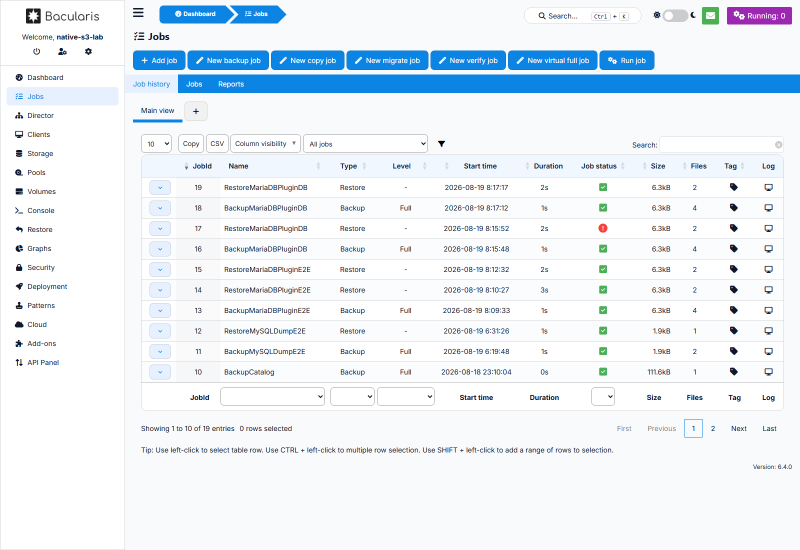Click green status icon of job 15
The image size is (800, 550).
point(603,269)
